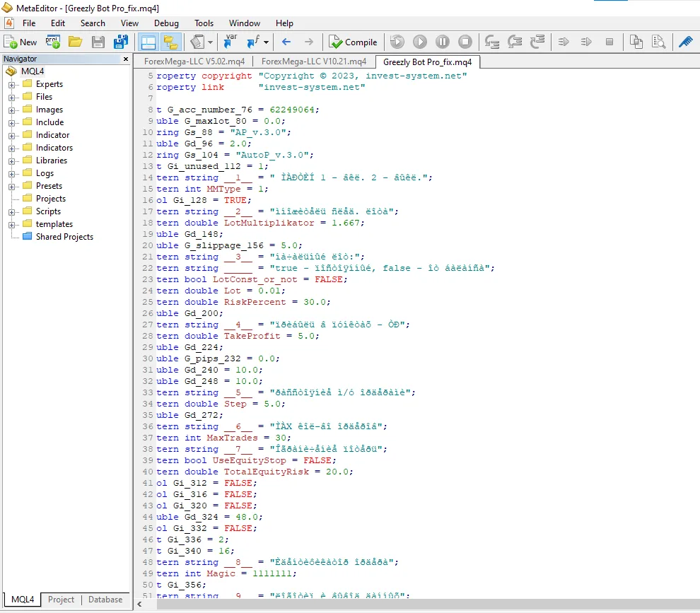Open the Help menu
Image resolution: width=700 pixels, height=613 pixels.
click(x=284, y=23)
